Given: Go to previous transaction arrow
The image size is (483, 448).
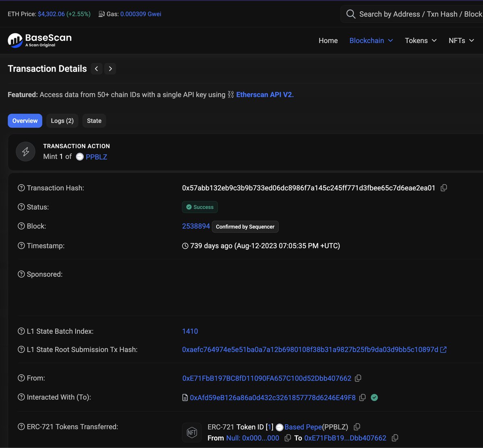Looking at the screenshot, I should tap(96, 69).
